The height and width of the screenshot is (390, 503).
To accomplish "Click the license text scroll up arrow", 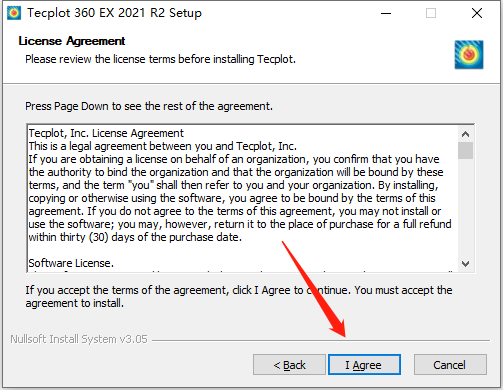I will pyautogui.click(x=465, y=134).
